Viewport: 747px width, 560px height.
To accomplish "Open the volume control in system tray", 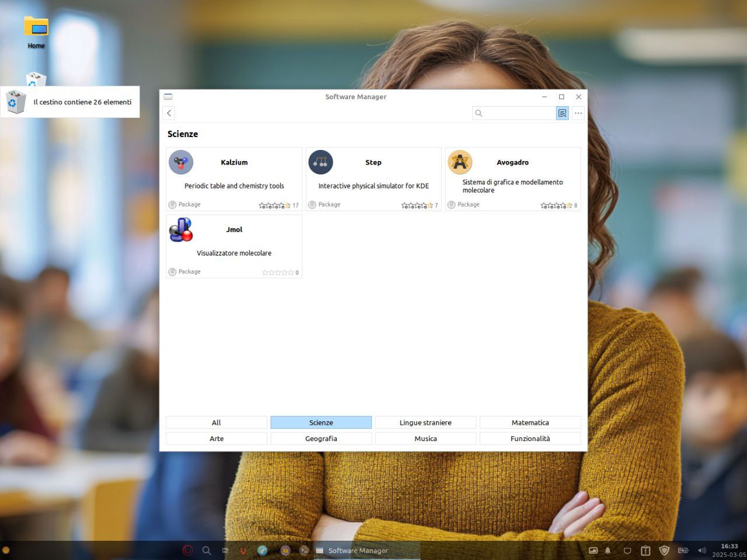I will 702,550.
